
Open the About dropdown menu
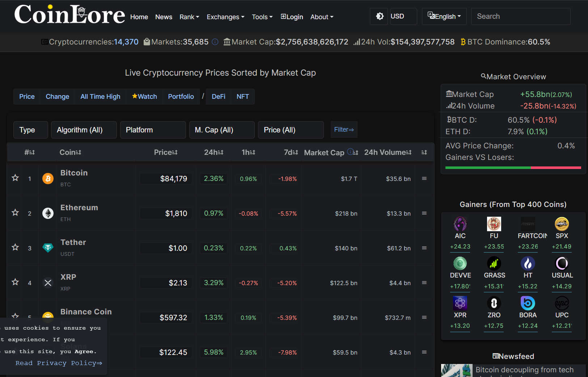(x=322, y=17)
